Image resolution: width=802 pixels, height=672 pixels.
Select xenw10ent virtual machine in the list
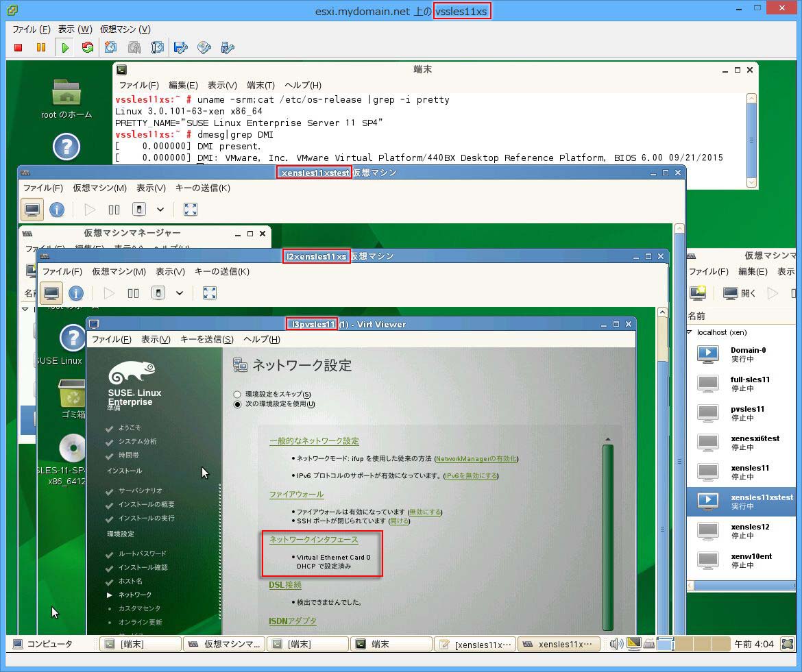(x=741, y=560)
